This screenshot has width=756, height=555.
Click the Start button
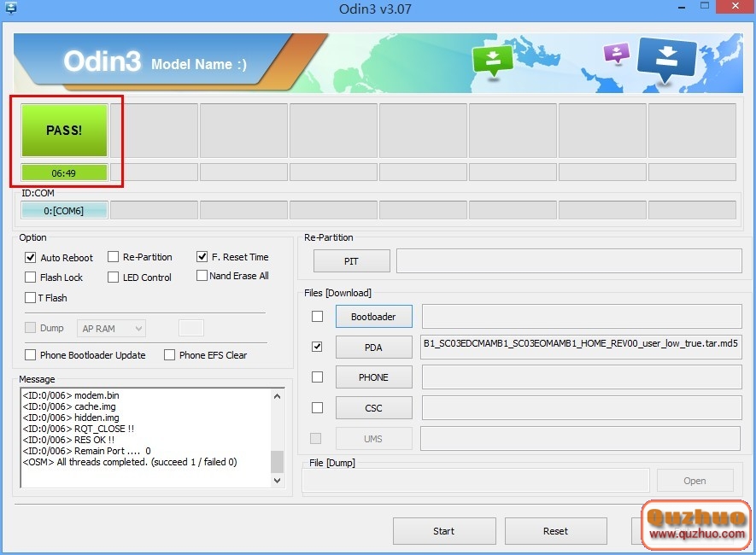pyautogui.click(x=444, y=531)
